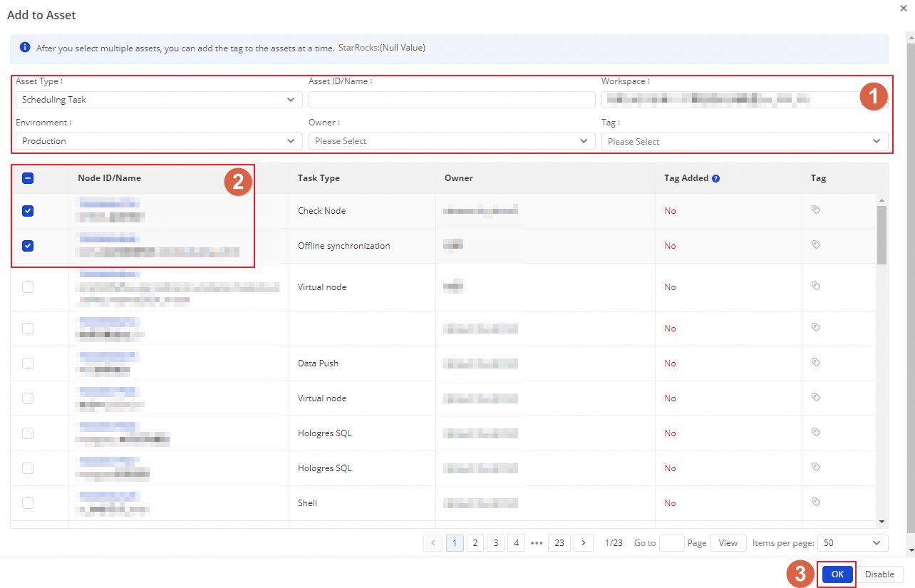Jump to last page 23
915x588 pixels.
559,543
